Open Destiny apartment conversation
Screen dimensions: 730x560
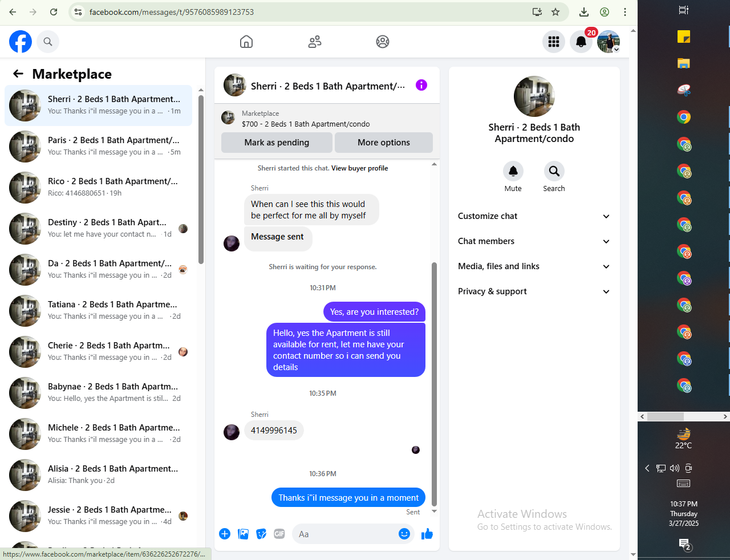click(x=98, y=228)
